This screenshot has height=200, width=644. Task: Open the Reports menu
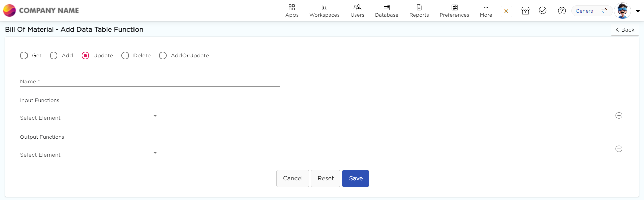click(419, 11)
